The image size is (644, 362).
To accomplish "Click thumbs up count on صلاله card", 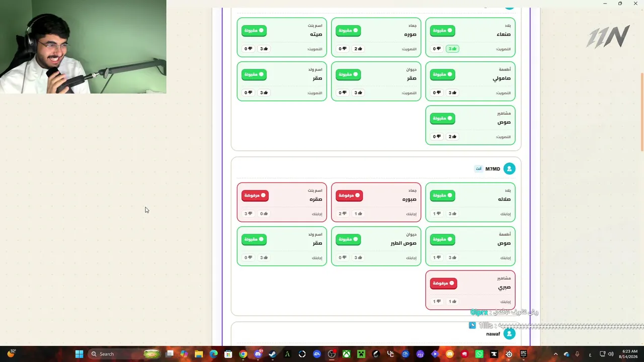I will 452,214.
